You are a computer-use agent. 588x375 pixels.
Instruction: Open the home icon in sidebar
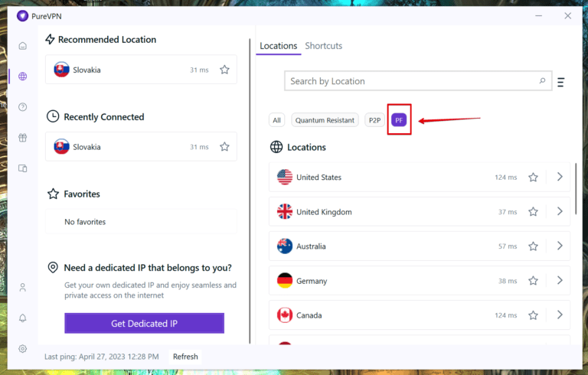coord(22,46)
